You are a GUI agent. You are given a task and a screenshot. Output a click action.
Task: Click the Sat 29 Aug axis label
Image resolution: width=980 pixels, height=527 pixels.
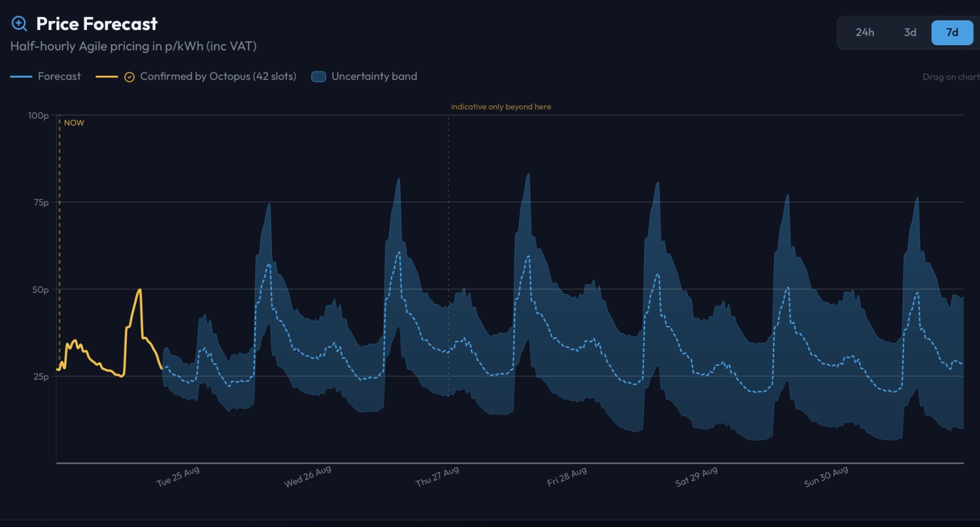coord(696,476)
